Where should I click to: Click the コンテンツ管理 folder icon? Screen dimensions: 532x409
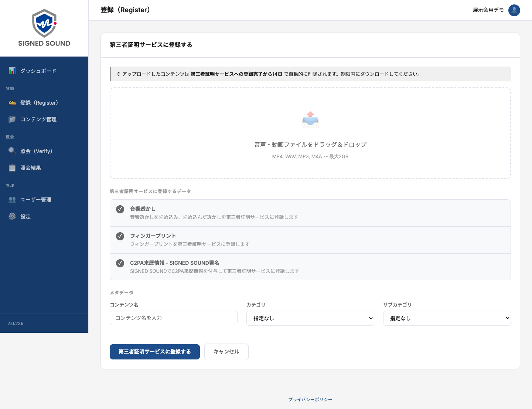tap(12, 119)
